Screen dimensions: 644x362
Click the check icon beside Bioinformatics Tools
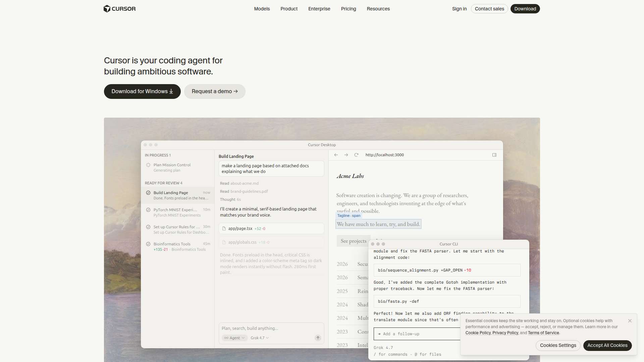(148, 244)
